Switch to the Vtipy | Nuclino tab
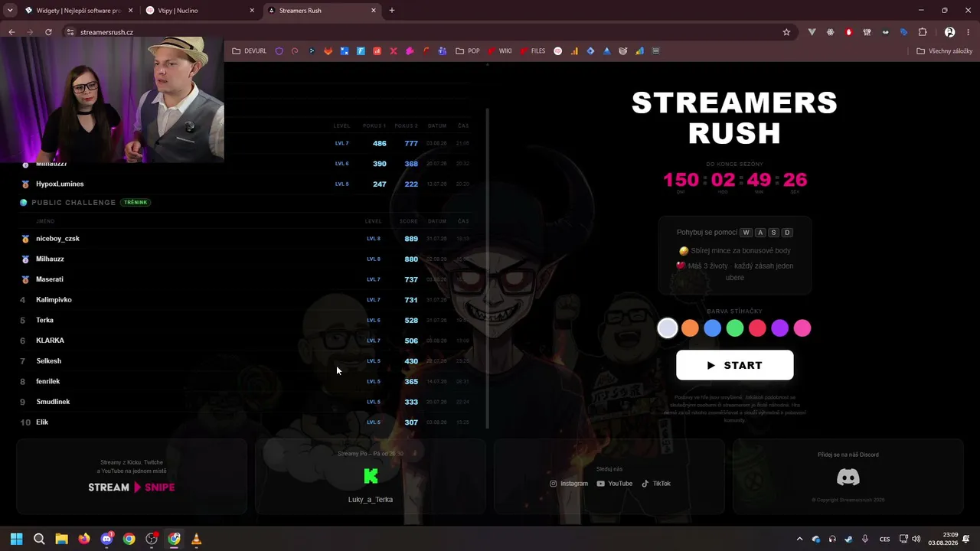Viewport: 980px width, 551px height. (x=199, y=11)
